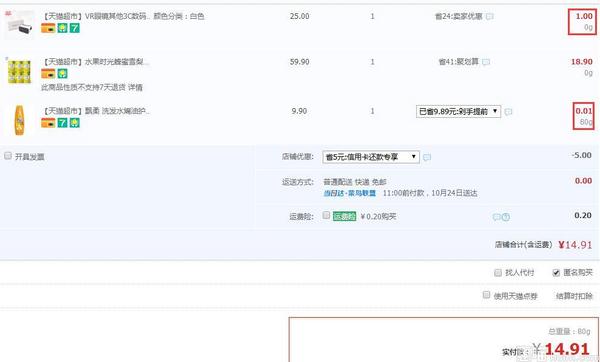
Task: Tick the 运费险 ¥0.20 purchase checkbox
Action: 326,215
